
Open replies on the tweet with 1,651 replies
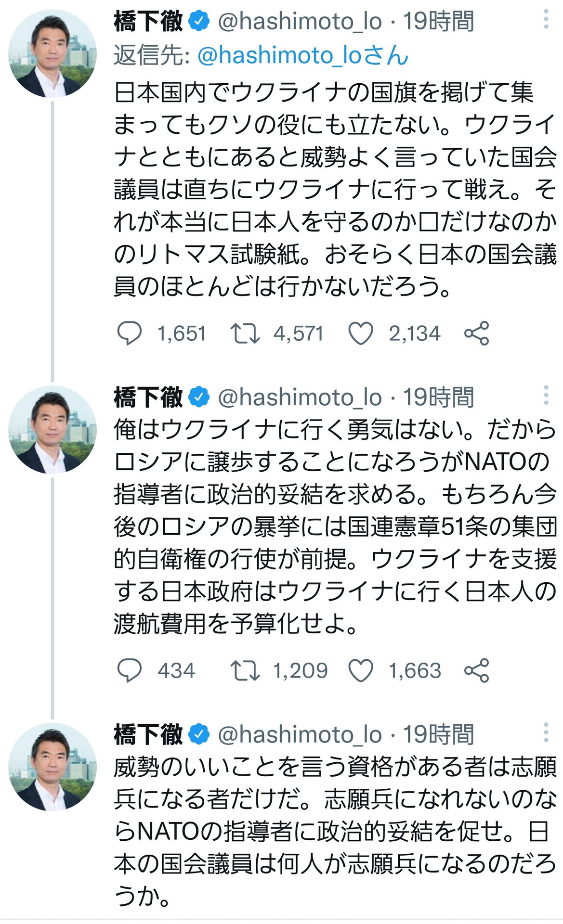click(130, 334)
